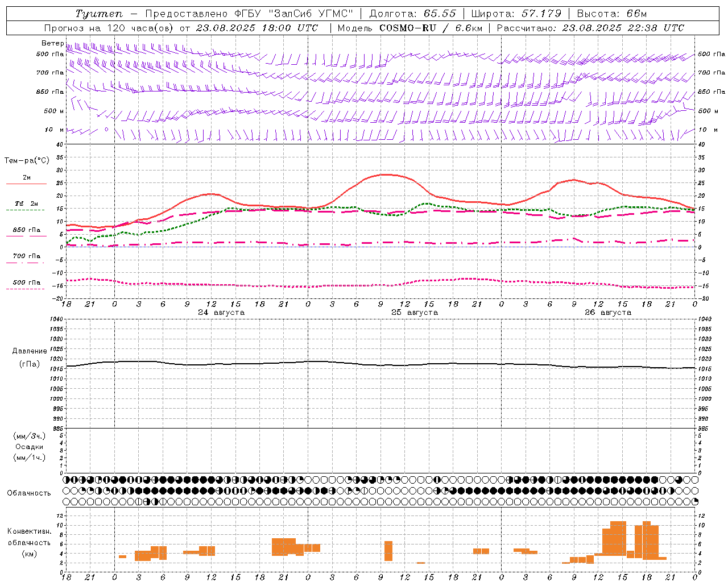Viewport: 728px width, 582px height.
Task: Select the 'Давление' pressure panel label
Action: click(30, 351)
